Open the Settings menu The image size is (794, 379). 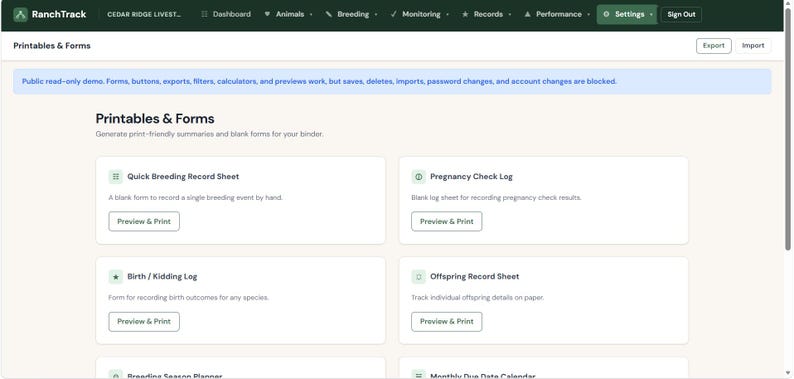(627, 14)
